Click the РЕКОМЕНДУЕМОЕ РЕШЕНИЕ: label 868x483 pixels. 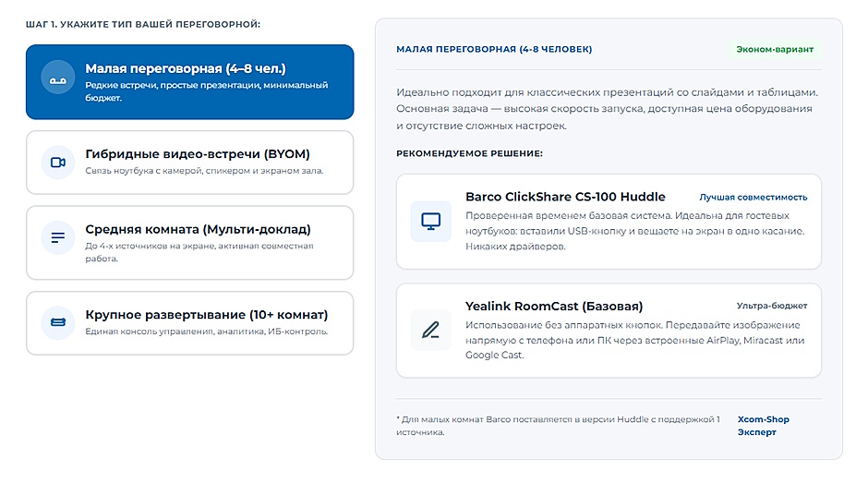coord(469,153)
